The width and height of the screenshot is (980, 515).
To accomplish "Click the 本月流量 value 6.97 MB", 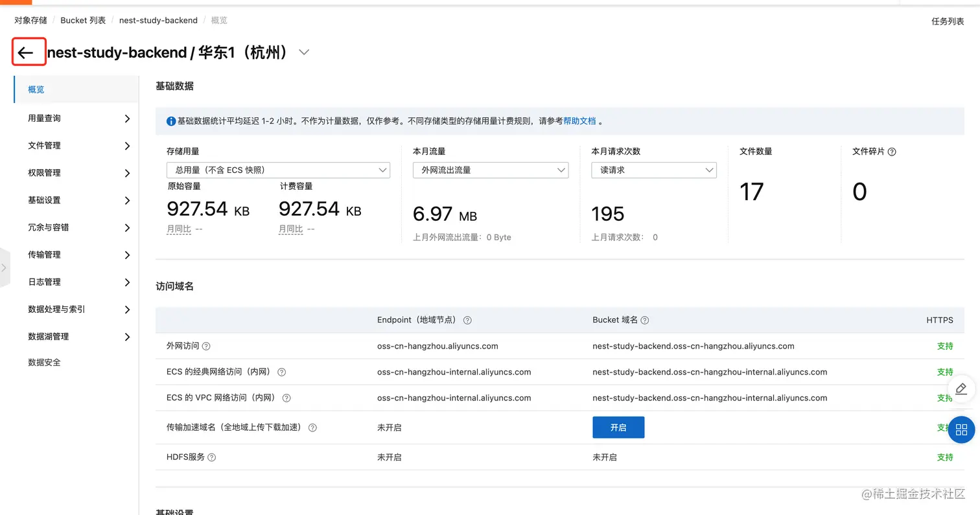I will tap(445, 214).
